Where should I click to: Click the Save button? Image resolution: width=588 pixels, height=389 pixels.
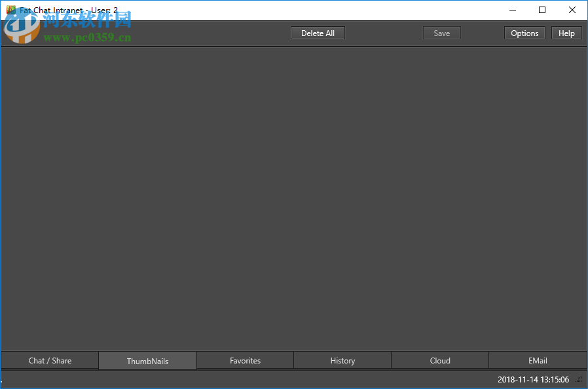442,33
